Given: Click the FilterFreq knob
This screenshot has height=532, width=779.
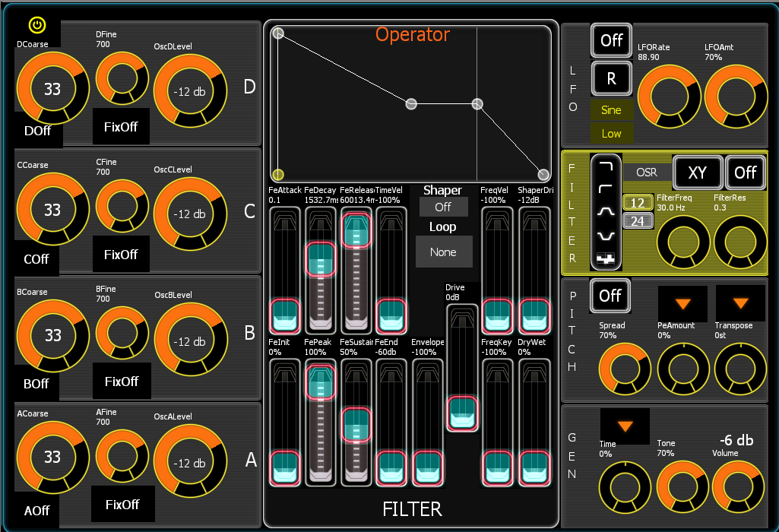Looking at the screenshot, I should (x=683, y=242).
